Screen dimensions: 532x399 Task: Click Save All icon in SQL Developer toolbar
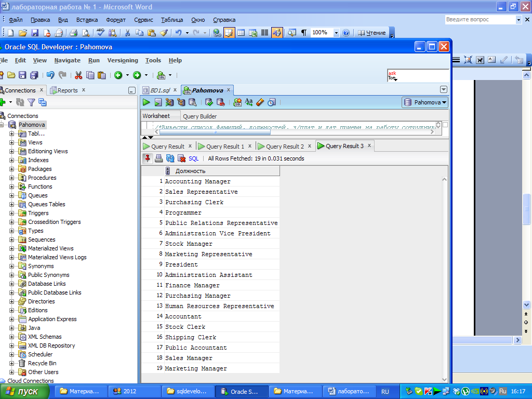(x=34, y=75)
